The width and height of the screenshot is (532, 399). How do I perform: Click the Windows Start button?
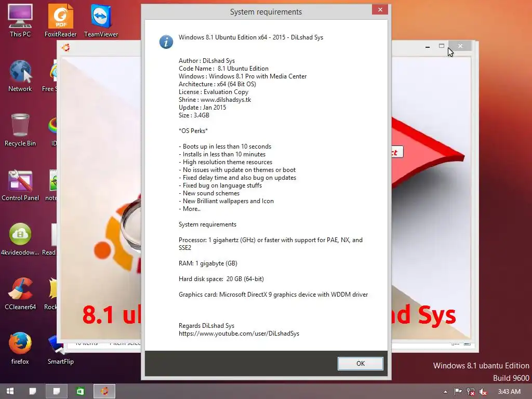coord(10,391)
